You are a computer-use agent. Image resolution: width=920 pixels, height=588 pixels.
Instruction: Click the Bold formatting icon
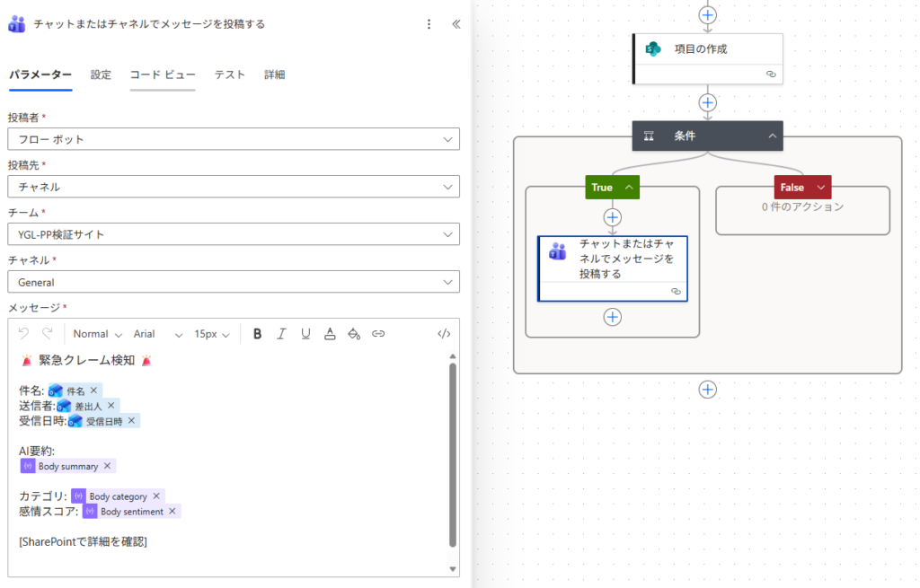(x=257, y=334)
